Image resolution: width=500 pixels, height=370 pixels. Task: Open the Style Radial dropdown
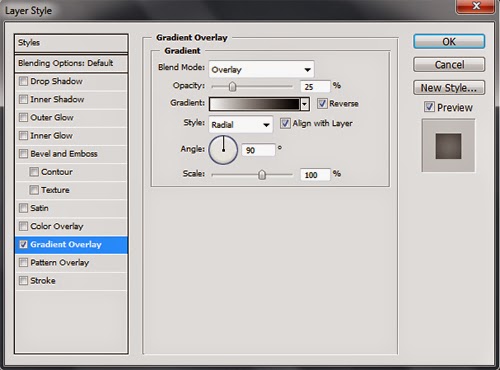coord(241,125)
